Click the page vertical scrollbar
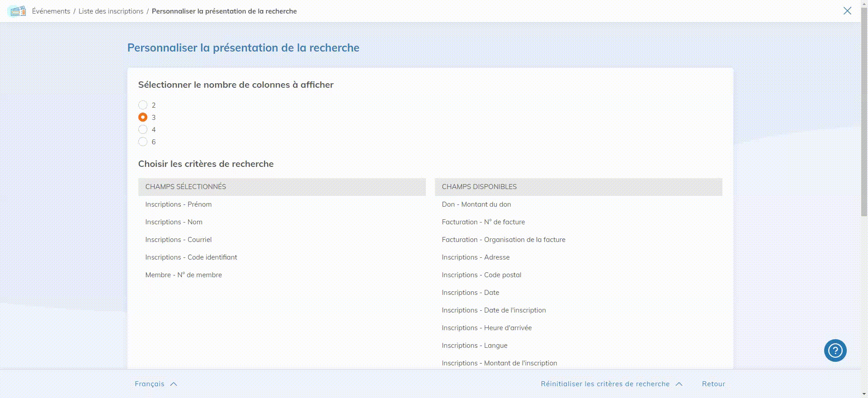 coord(864,113)
